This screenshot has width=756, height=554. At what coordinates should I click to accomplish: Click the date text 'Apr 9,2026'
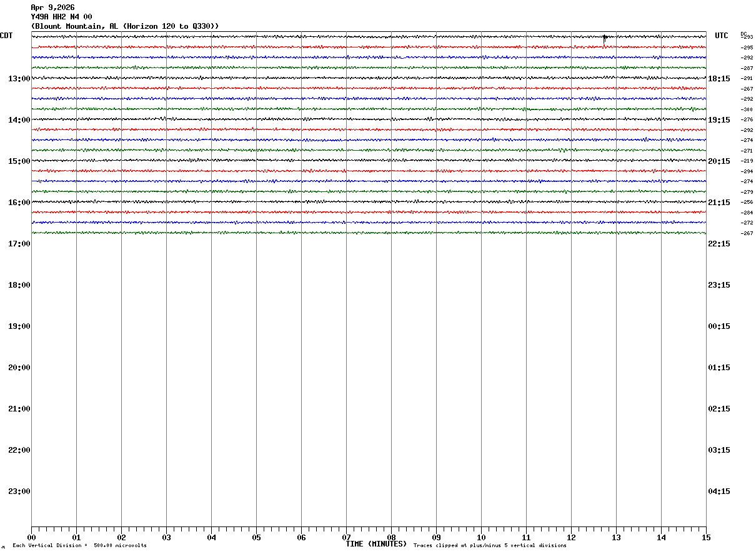click(52, 8)
